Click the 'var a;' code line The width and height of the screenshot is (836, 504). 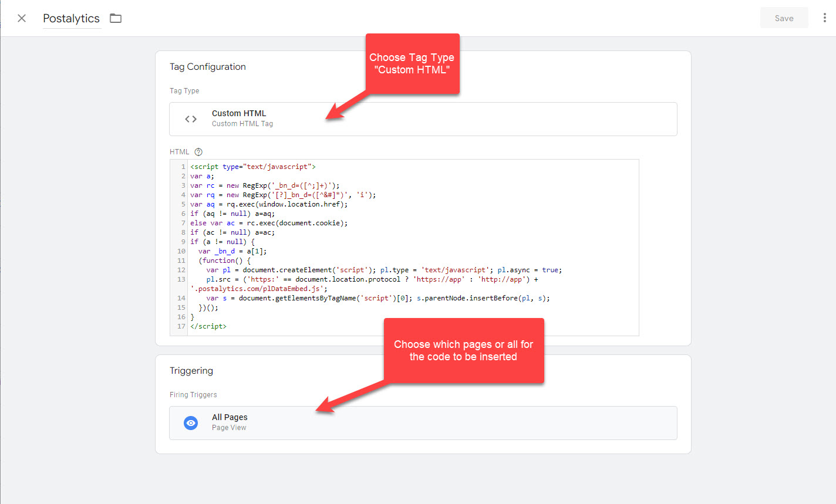point(202,176)
